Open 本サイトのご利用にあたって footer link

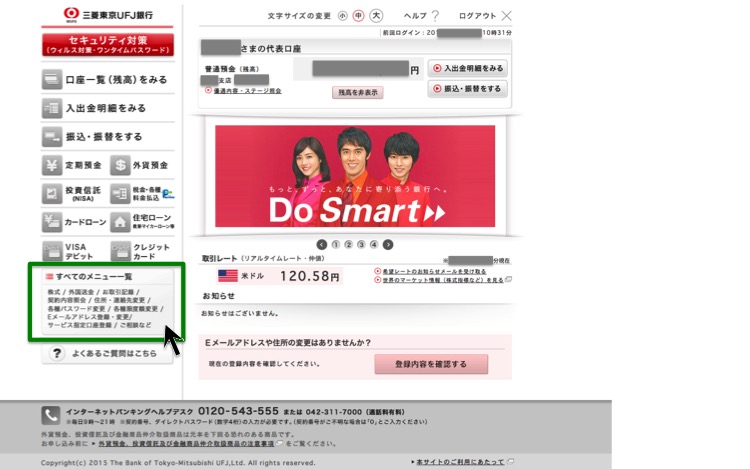(x=460, y=462)
